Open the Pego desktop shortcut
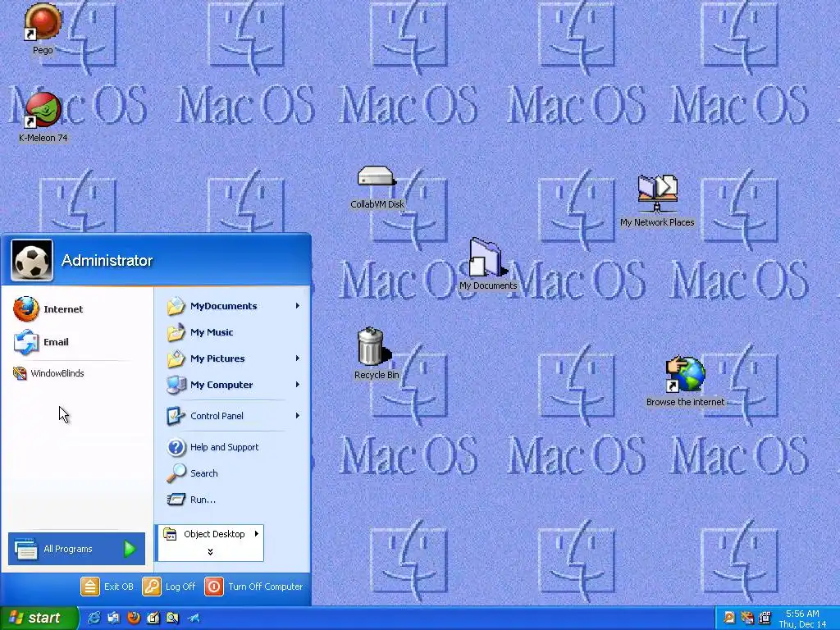This screenshot has width=840, height=630. pos(43,22)
